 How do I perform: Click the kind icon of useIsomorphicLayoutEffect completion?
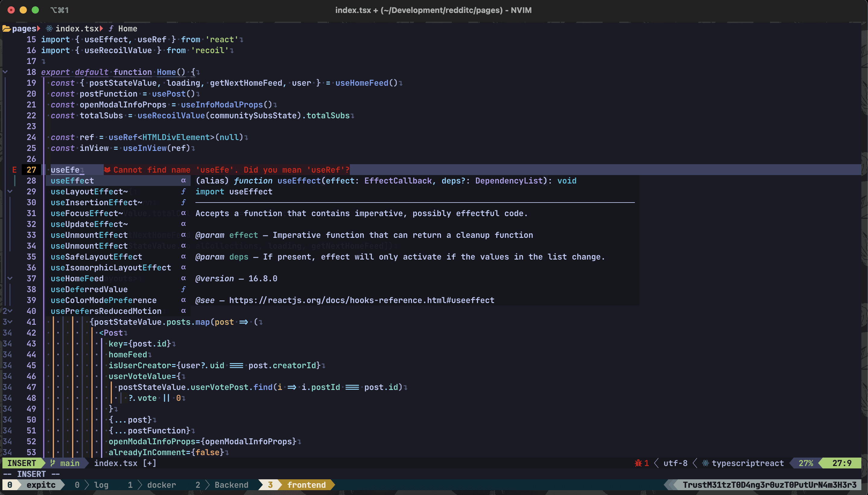click(183, 267)
